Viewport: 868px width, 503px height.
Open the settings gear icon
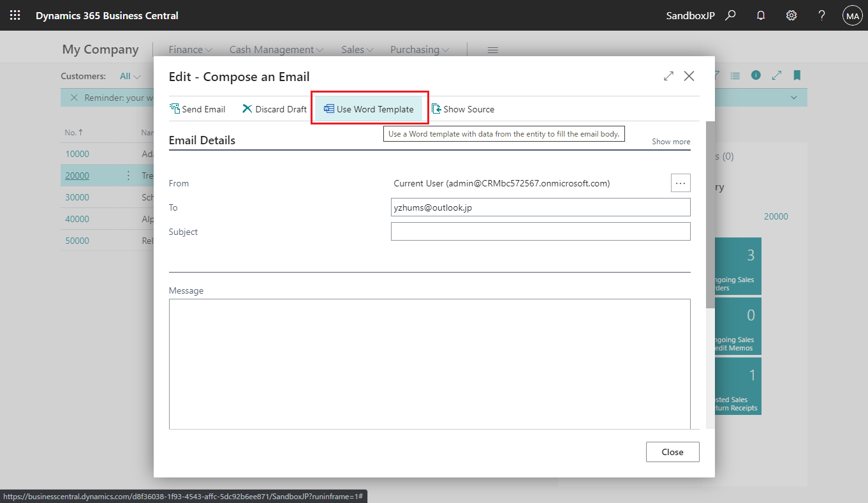(x=791, y=15)
